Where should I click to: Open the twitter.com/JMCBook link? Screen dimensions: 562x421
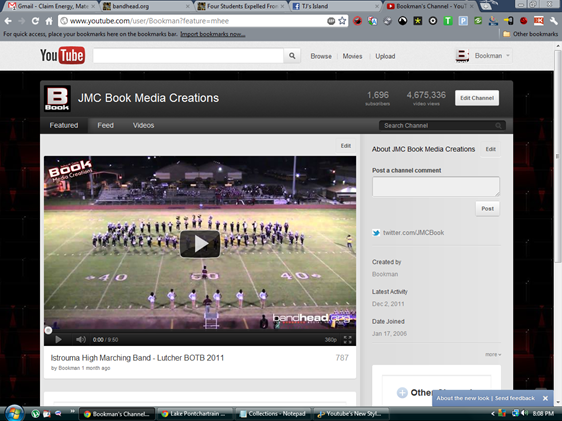tap(413, 233)
